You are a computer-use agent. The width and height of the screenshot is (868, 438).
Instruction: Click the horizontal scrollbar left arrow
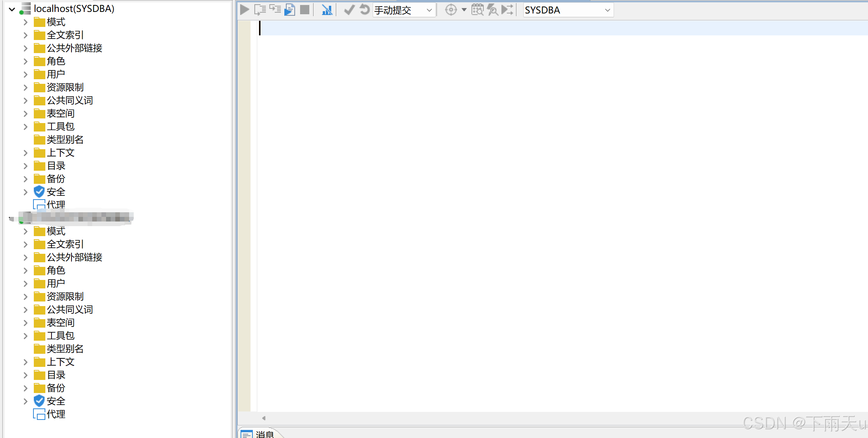coord(264,418)
